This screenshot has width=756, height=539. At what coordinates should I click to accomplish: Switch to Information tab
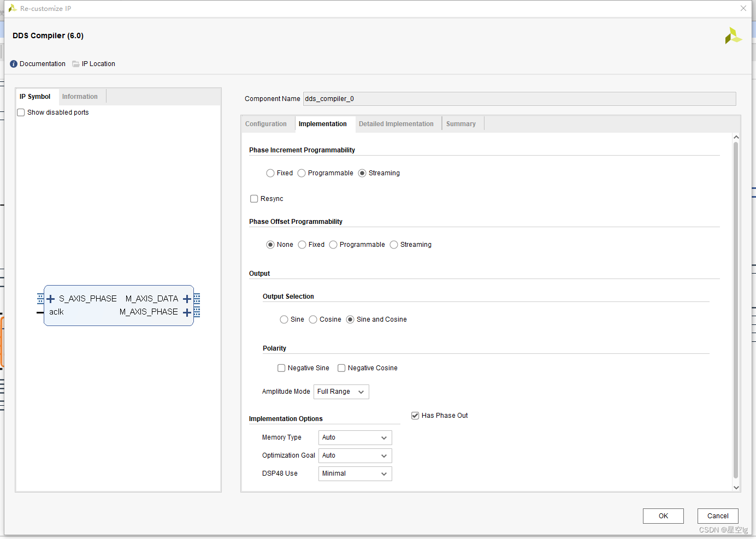(x=80, y=97)
